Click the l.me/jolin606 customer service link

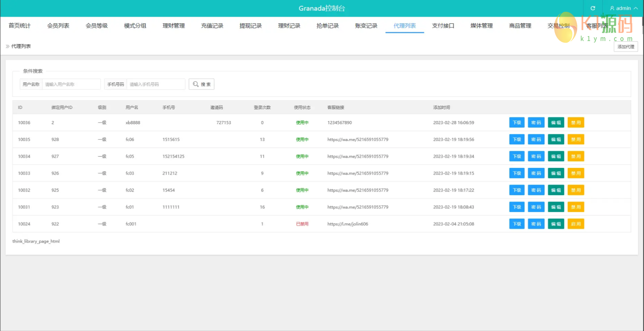point(347,224)
